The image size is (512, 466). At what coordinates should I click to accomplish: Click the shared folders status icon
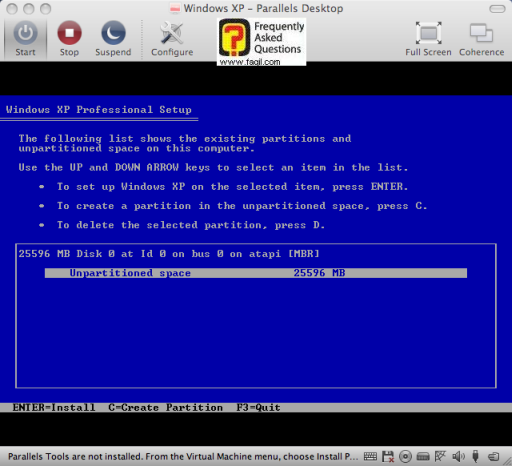(493, 456)
